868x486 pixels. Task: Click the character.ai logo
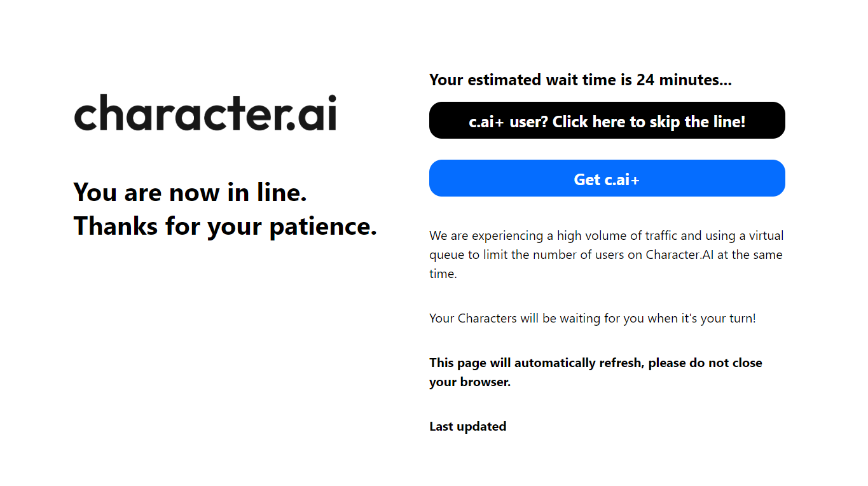pos(205,113)
